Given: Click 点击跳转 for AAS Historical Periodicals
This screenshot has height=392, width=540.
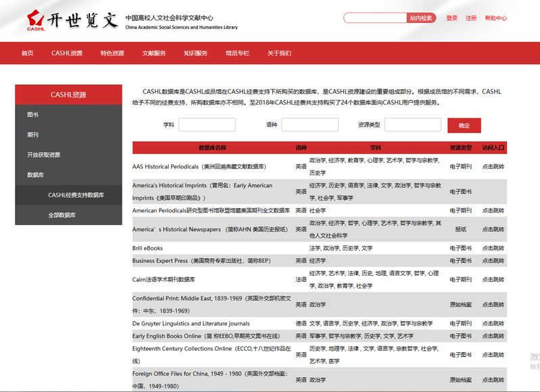Looking at the screenshot, I should tap(493, 166).
